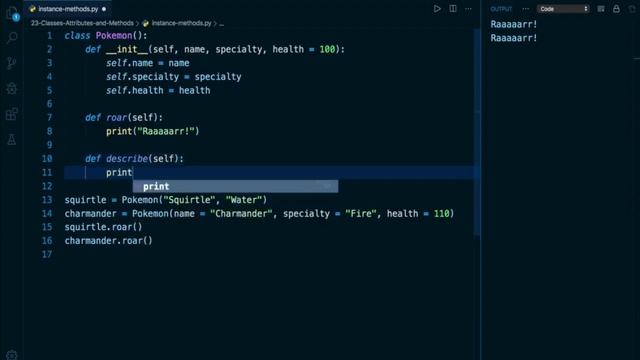Open the Manage gear menu
Viewport: 640px width, 360px height.
[12, 355]
